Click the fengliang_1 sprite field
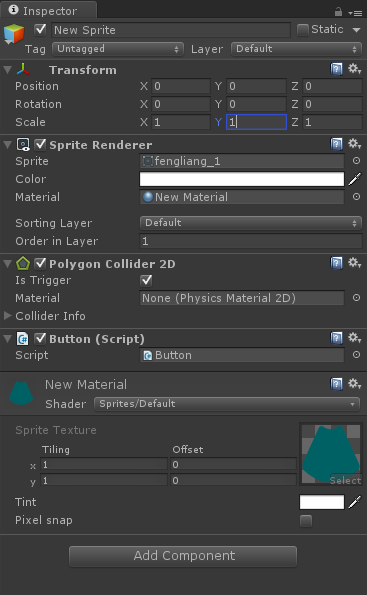 242,161
